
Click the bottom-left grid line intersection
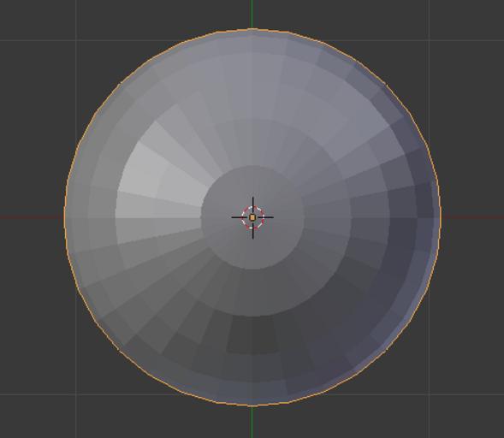(76, 394)
